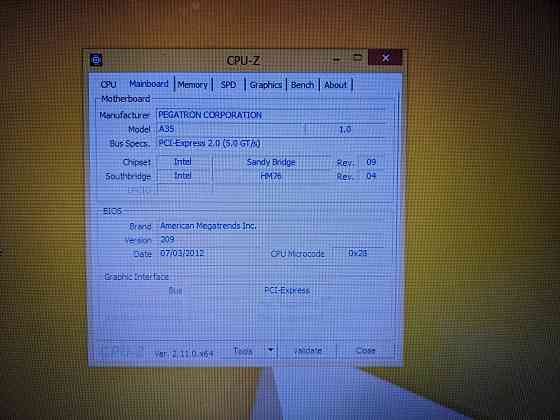
Task: Click the chipset Sandy Bridge value
Action: tap(271, 162)
